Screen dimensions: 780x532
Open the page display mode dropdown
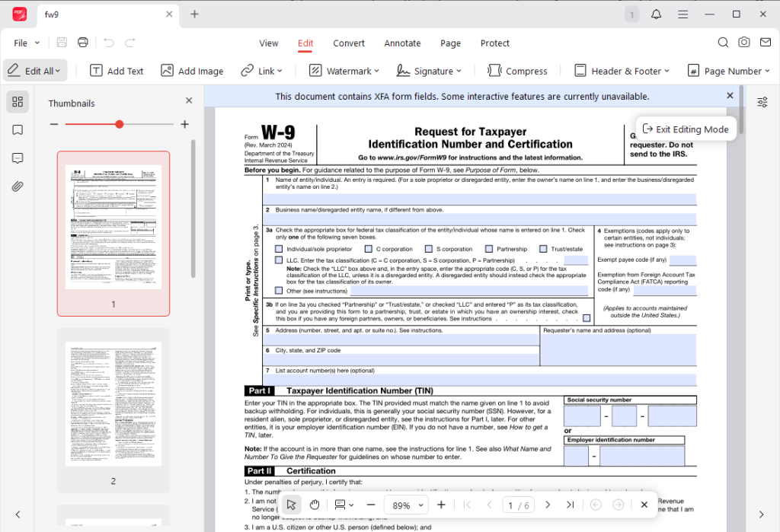click(x=344, y=505)
